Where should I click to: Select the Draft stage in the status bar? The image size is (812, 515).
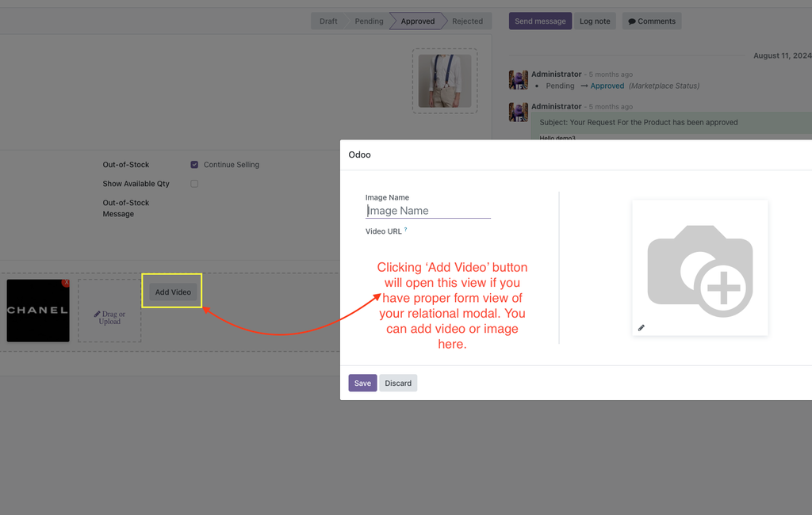click(x=327, y=21)
